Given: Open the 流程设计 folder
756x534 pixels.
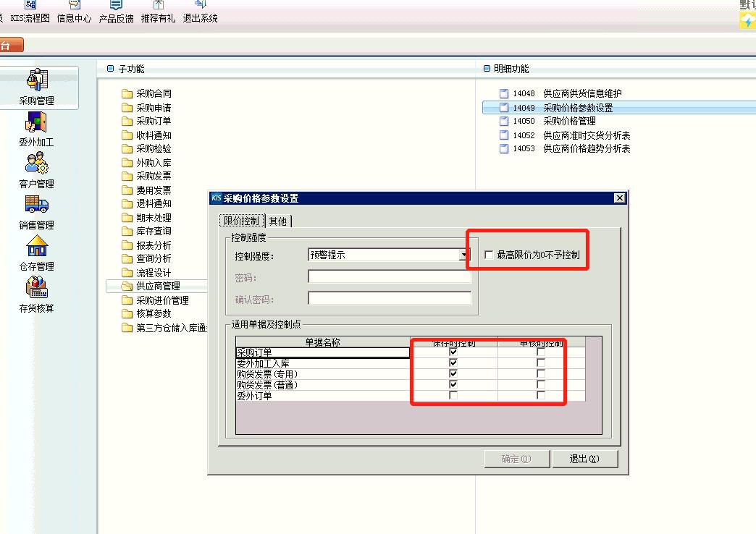Looking at the screenshot, I should click(146, 272).
